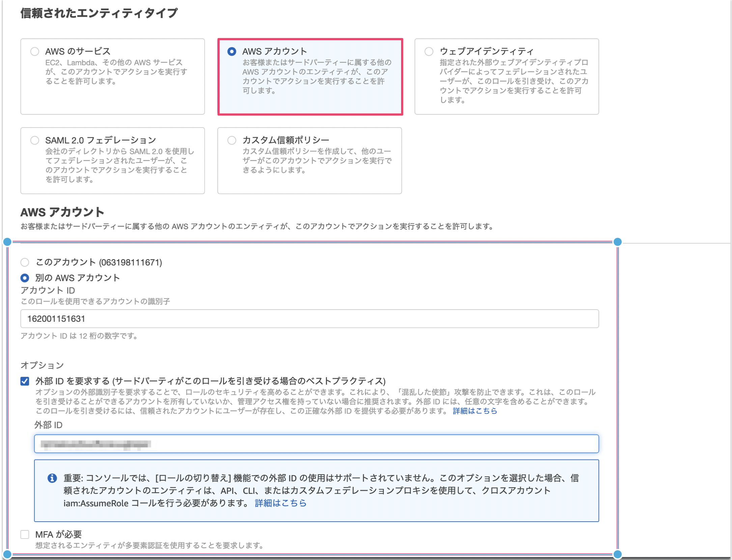Select SAML 2.0 フェデレーション radio button

point(35,140)
